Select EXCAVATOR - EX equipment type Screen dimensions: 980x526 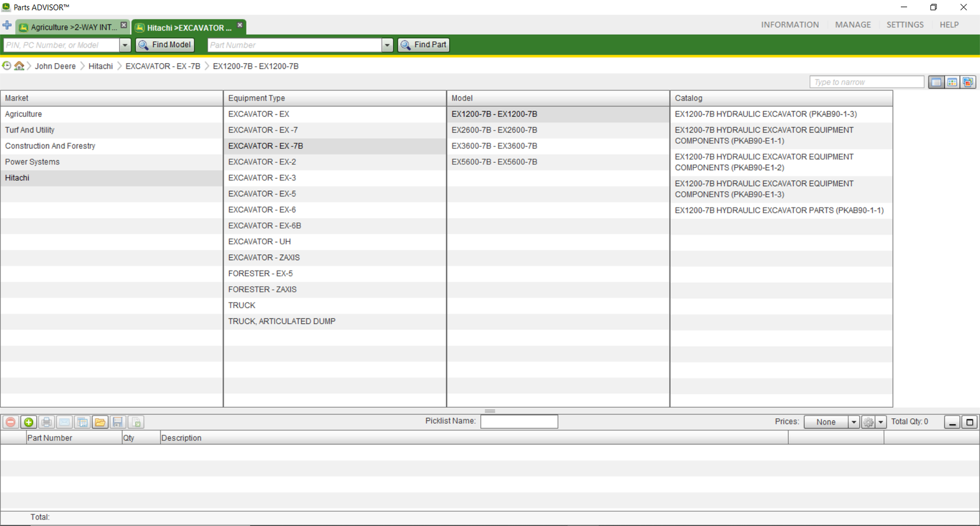coord(334,114)
